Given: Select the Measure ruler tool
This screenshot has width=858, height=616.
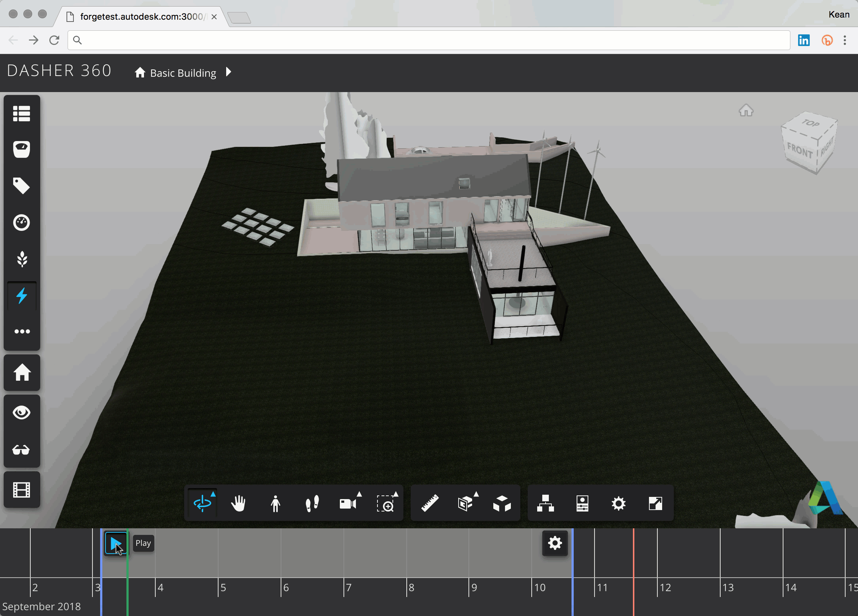Looking at the screenshot, I should point(430,503).
